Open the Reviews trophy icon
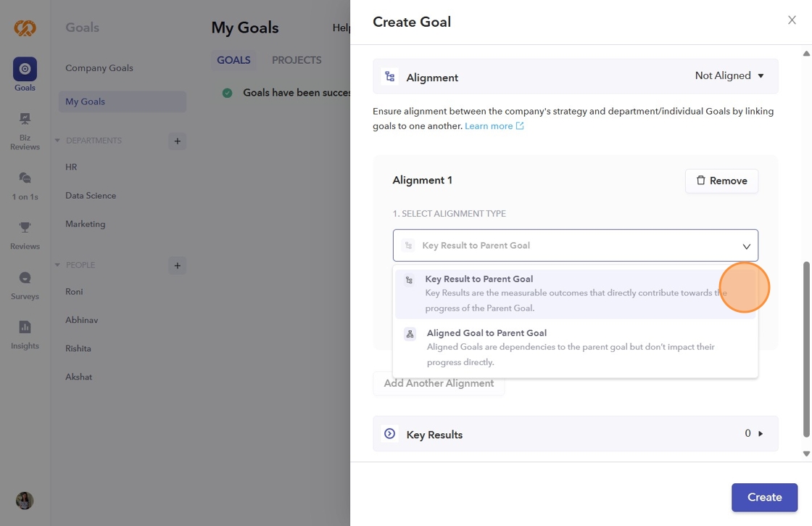 point(25,228)
